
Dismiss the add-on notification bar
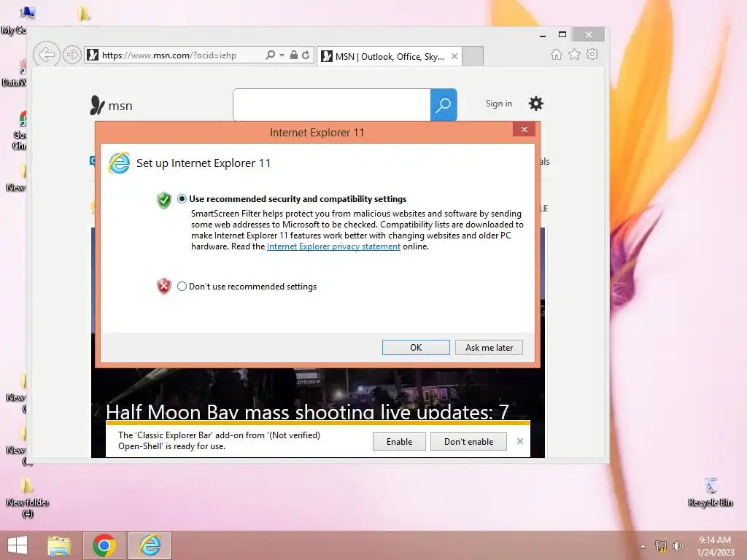(519, 441)
